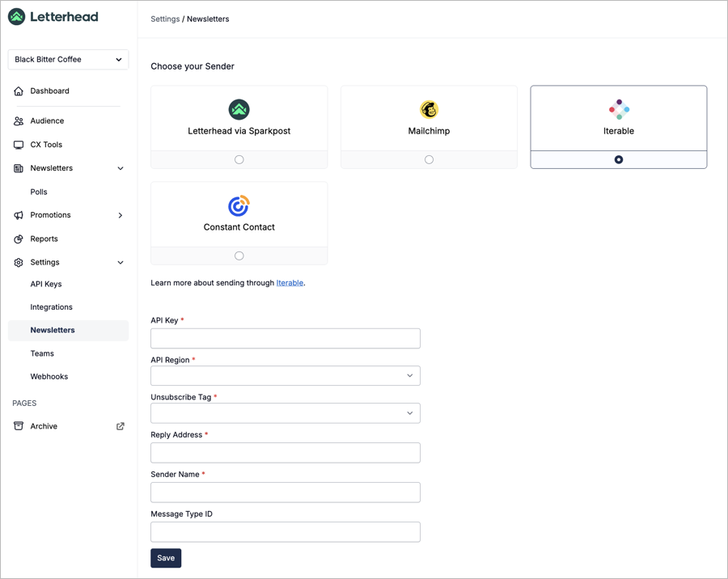Click the Settings gear icon
This screenshot has height=579, width=728.
point(19,262)
